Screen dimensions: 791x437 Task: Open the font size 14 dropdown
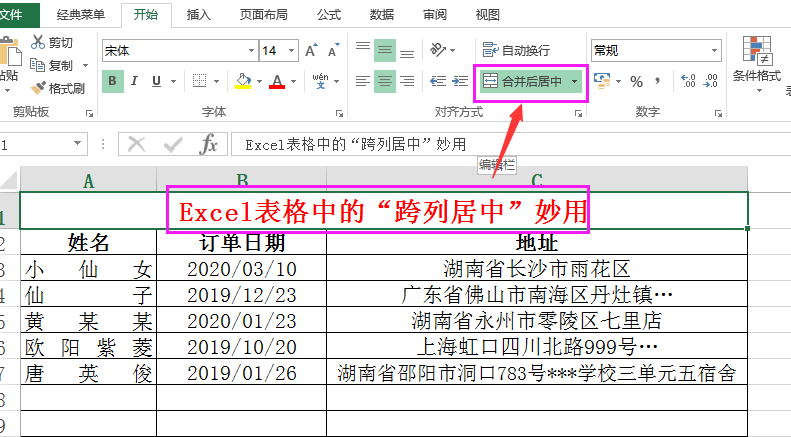point(291,50)
